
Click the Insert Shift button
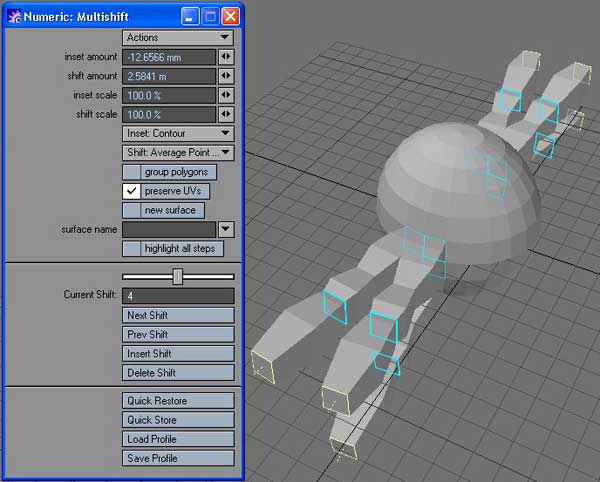[178, 353]
